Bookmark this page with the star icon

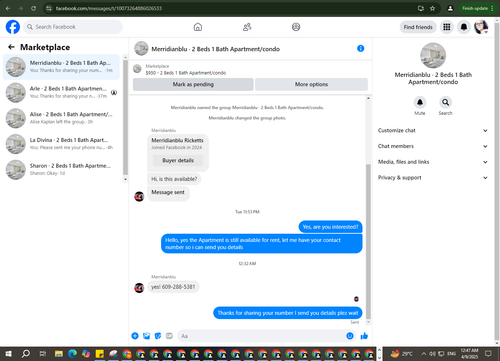pyautogui.click(x=432, y=8)
